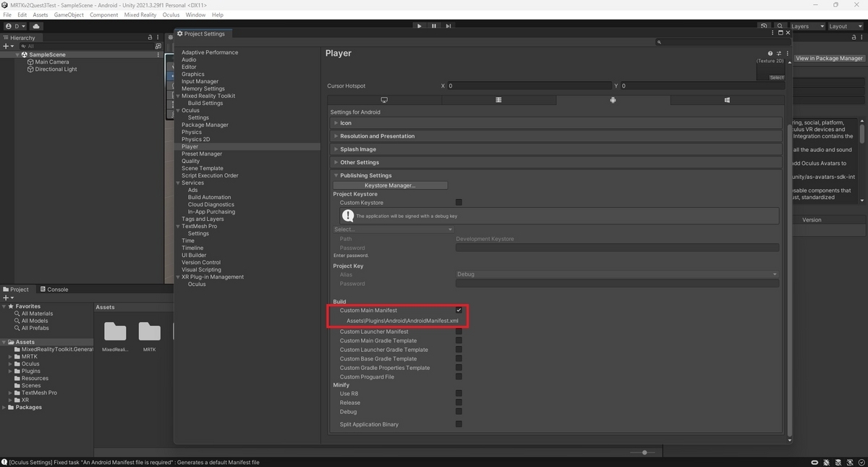Click Select on default icon texture
This screenshot has height=467, width=868.
[x=777, y=77]
